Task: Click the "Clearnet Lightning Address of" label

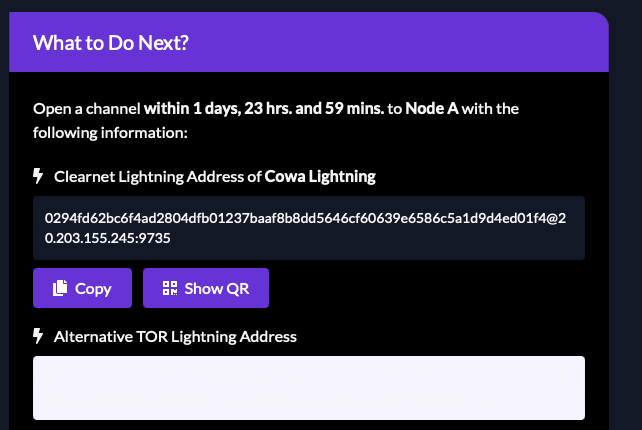Action: 157,177
